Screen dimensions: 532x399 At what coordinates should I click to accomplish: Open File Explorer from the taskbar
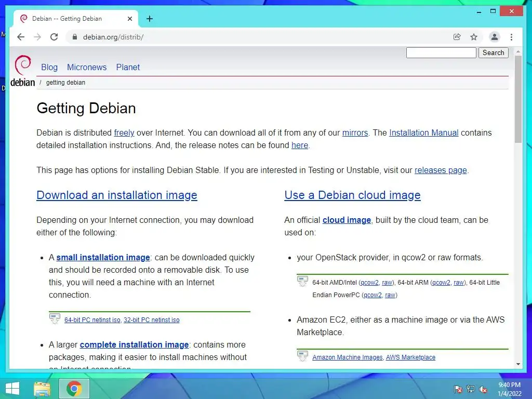(x=42, y=389)
